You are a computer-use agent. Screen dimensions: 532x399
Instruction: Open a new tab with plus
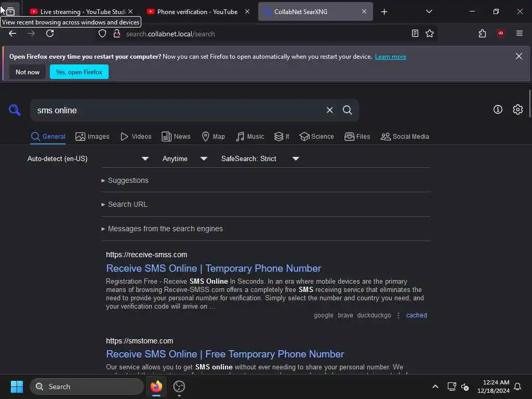[x=384, y=12]
